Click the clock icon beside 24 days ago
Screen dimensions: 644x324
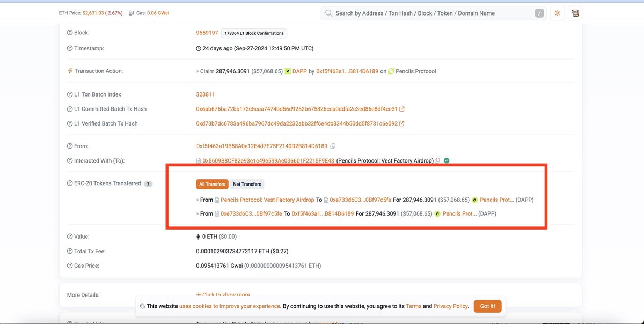coord(199,48)
